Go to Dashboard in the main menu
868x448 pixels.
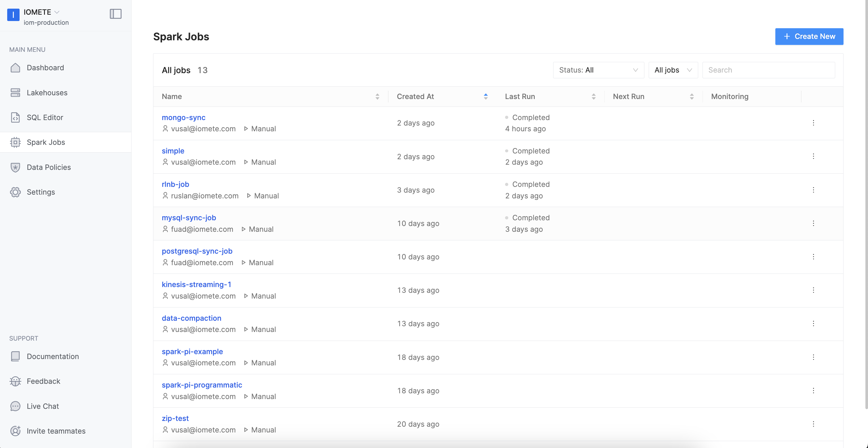click(66, 68)
